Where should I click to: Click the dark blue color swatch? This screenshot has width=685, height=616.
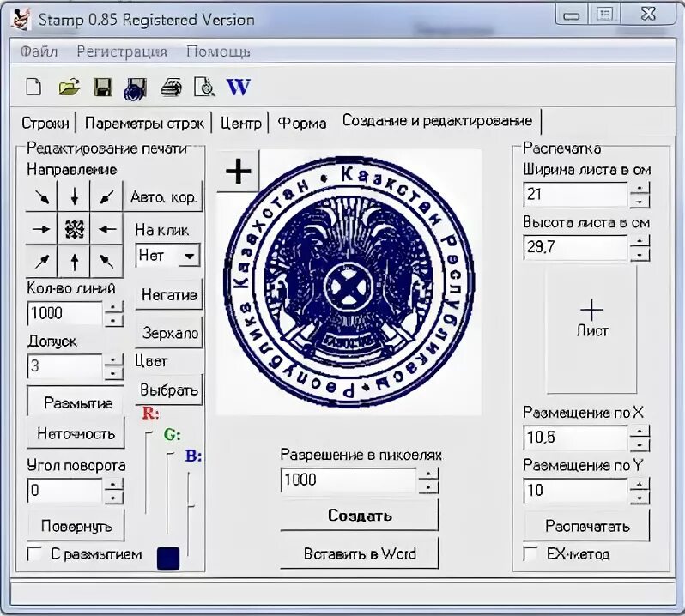(x=168, y=558)
